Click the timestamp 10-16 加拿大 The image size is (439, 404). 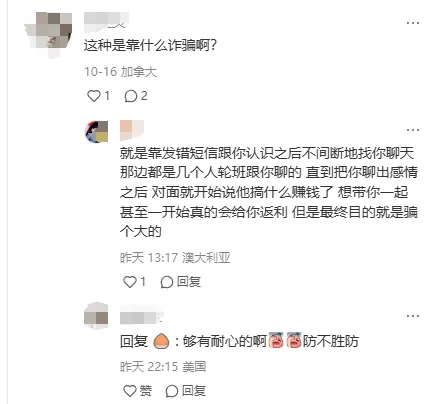(x=120, y=72)
